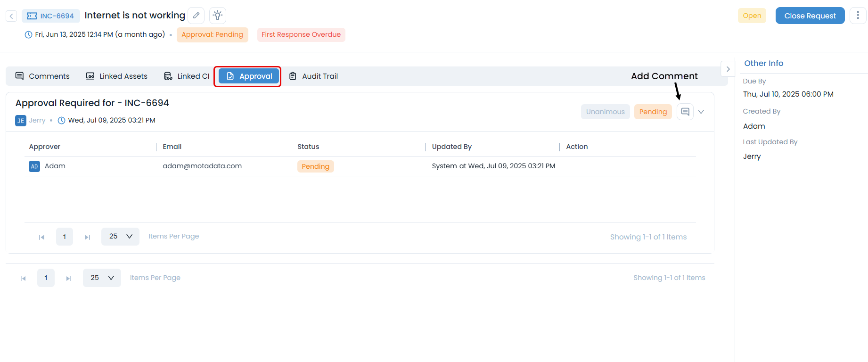Click the add comment icon on approval

(x=685, y=112)
